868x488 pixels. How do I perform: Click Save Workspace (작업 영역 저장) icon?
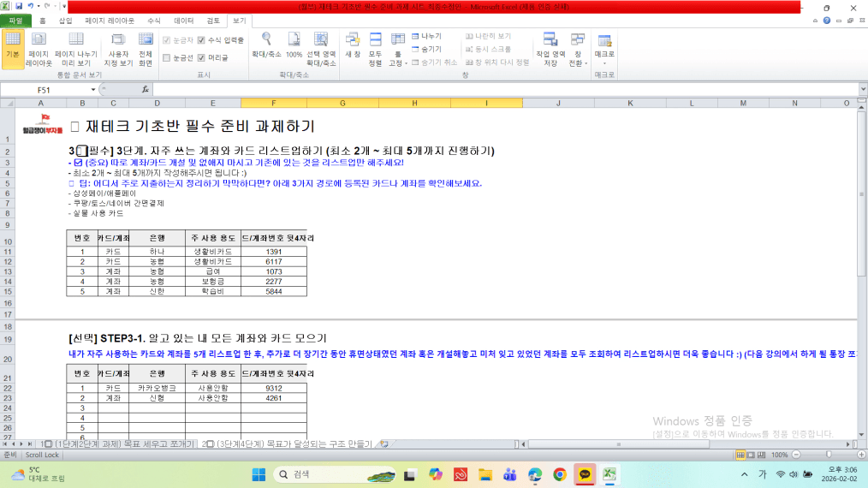click(550, 50)
